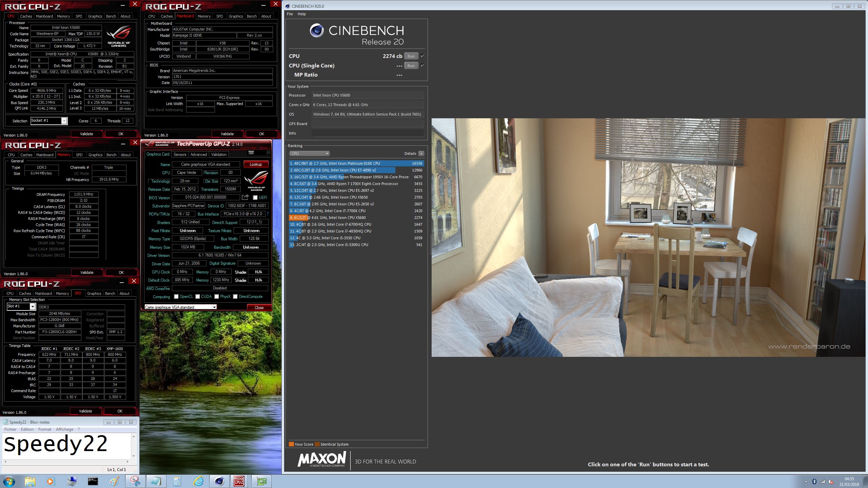
Task: Open Calculator from the taskbar
Action: pyautogui.click(x=177, y=481)
